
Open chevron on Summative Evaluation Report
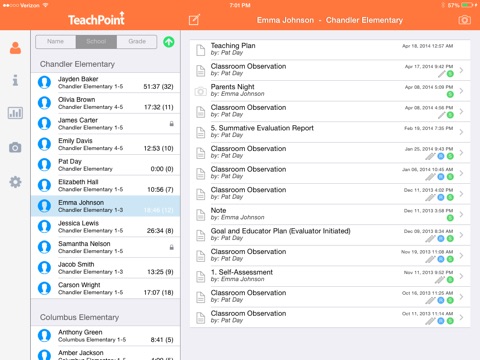pos(461,132)
